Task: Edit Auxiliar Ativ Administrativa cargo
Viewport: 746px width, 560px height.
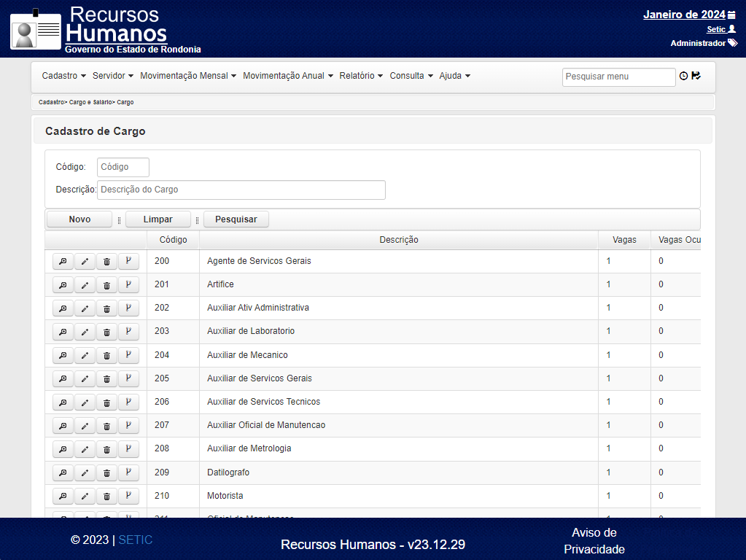Action: (x=85, y=308)
